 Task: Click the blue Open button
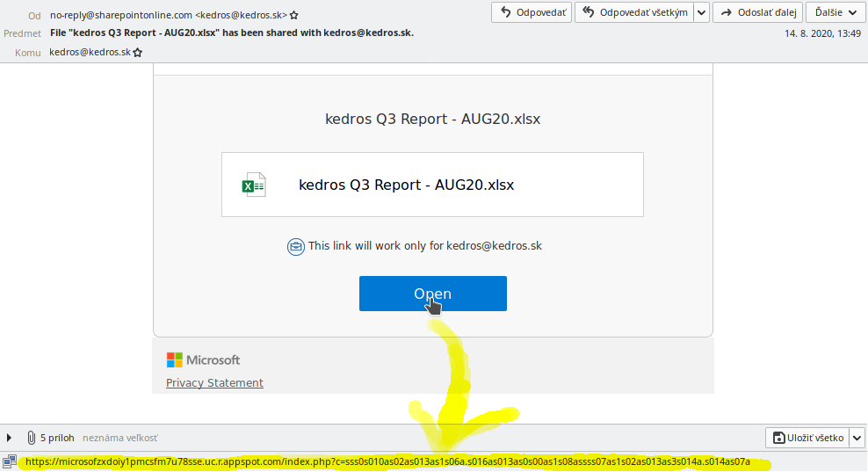point(433,294)
